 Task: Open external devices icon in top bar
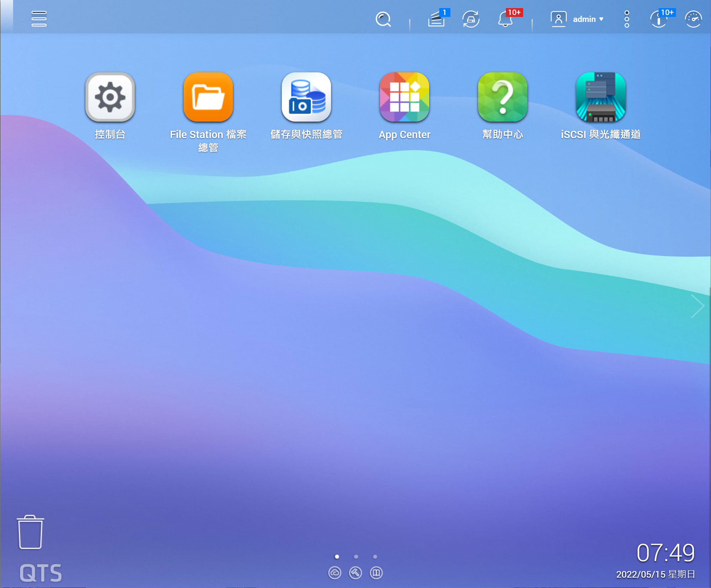471,19
